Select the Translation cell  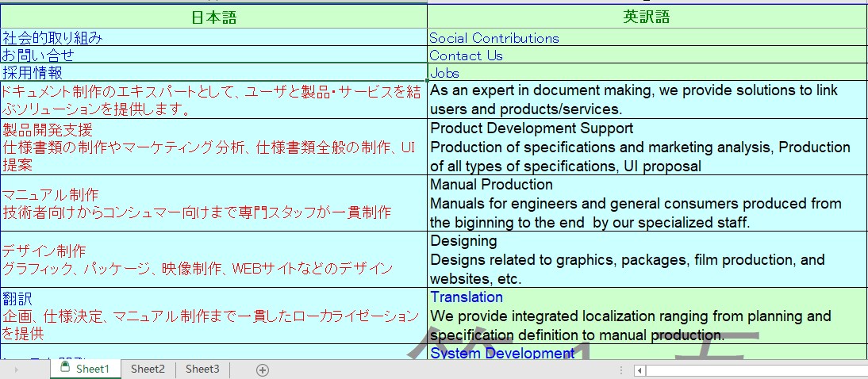point(647,316)
